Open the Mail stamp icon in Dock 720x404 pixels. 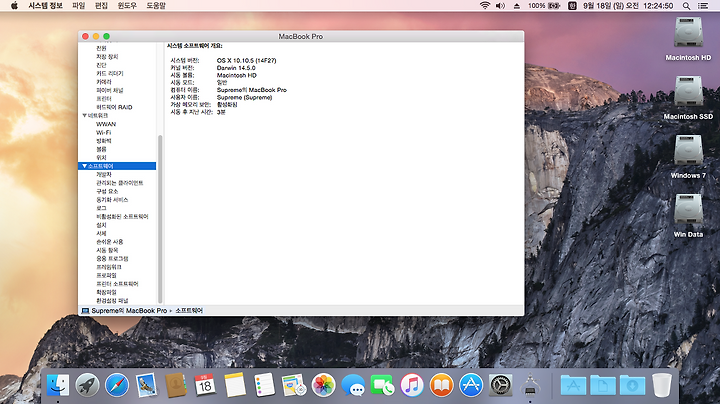pos(146,385)
